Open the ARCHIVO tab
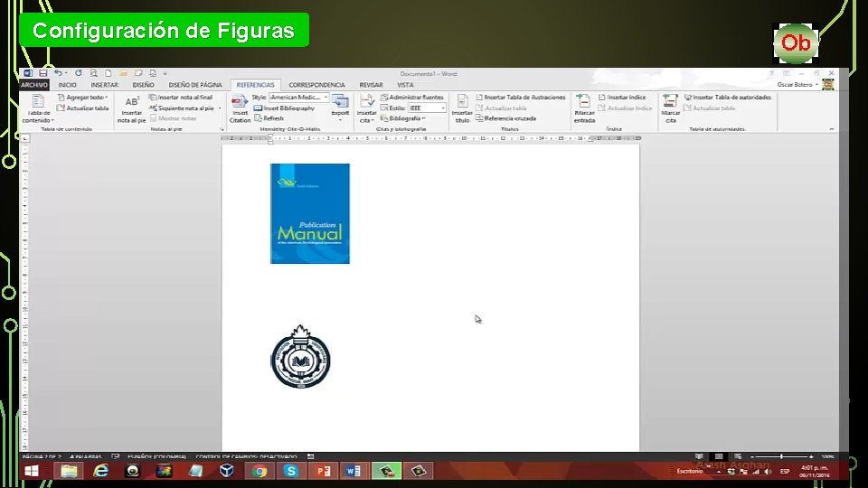 click(34, 85)
